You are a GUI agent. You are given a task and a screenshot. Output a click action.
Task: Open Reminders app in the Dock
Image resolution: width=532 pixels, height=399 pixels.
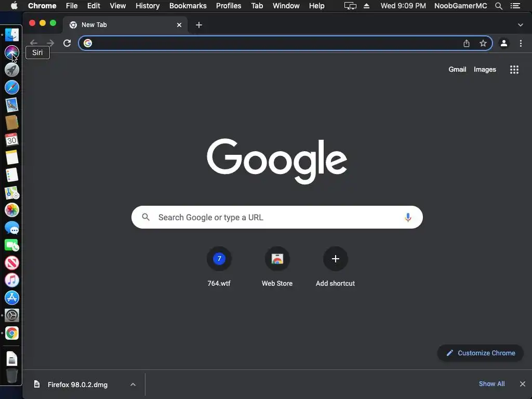[12, 175]
